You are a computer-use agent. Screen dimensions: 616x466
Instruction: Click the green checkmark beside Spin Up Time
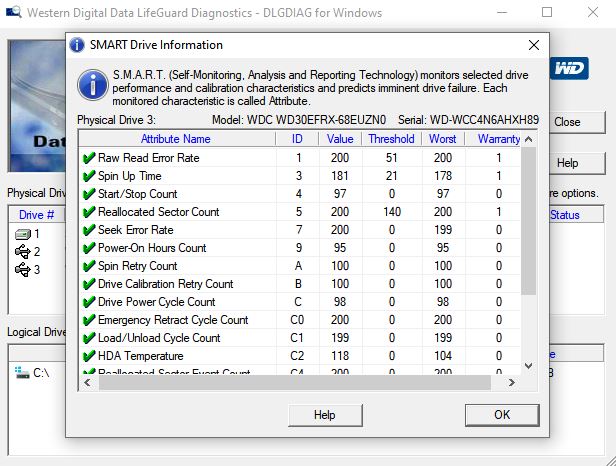click(89, 176)
